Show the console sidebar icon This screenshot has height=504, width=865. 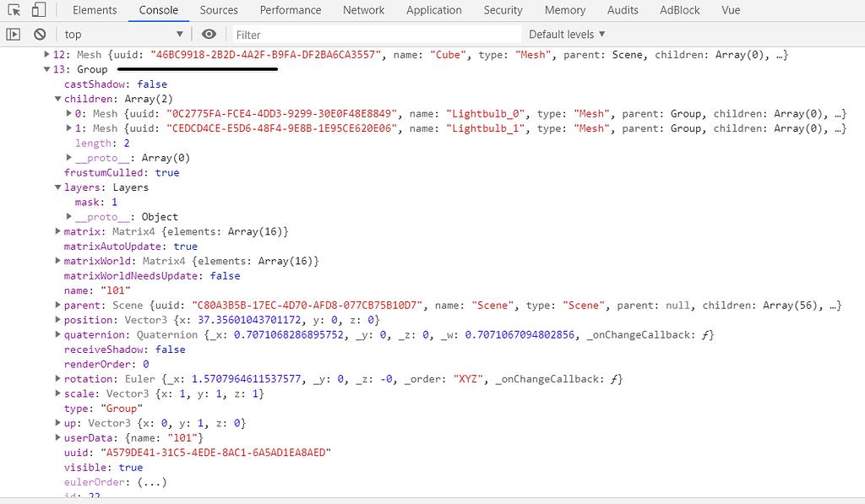pos(14,35)
